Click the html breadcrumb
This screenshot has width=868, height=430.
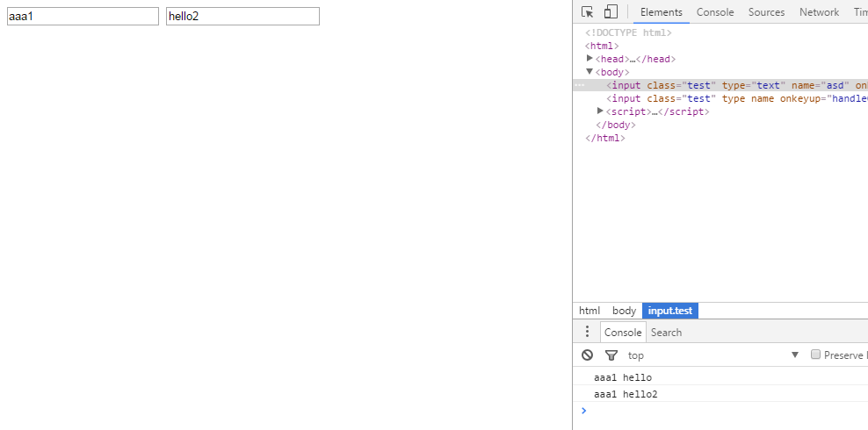tap(589, 311)
